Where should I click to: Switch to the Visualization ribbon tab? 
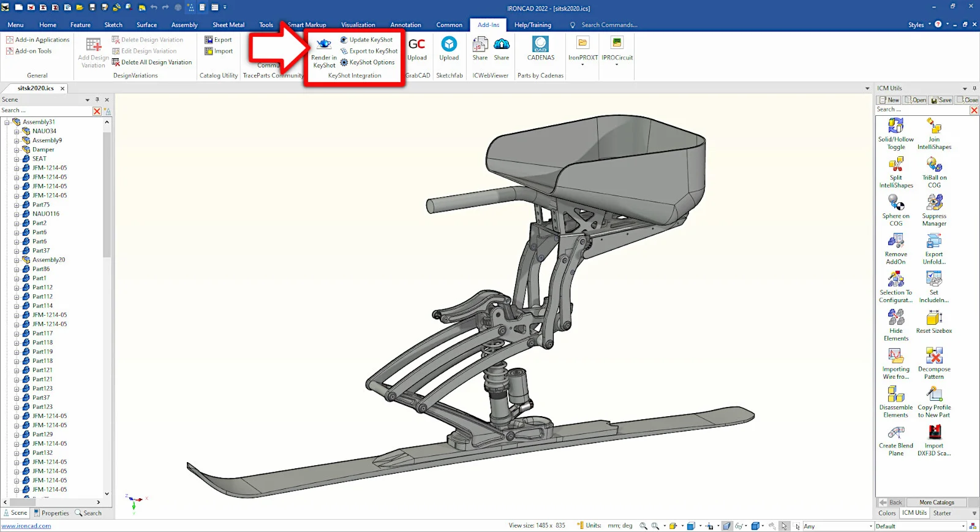(x=358, y=25)
